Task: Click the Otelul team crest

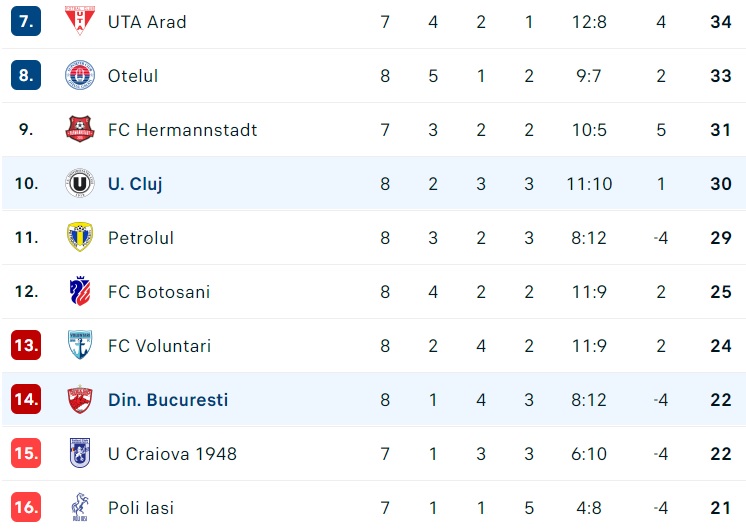Action: 80,76
